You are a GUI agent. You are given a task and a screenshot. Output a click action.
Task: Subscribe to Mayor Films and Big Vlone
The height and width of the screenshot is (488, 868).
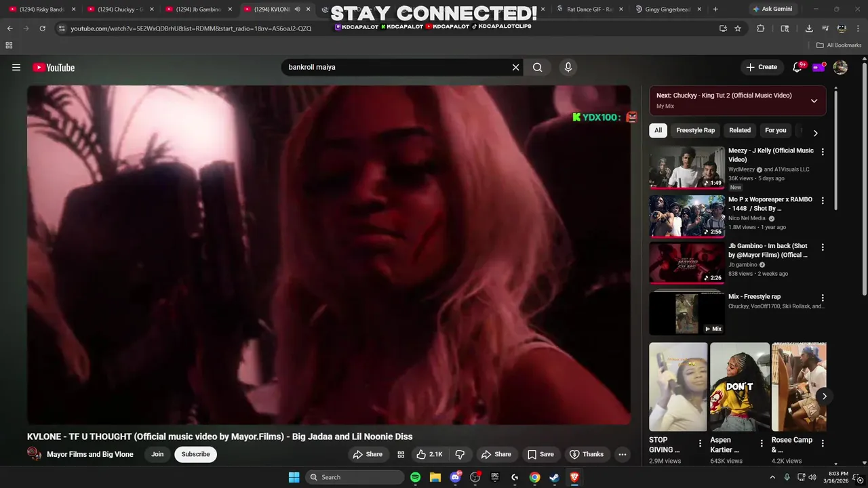click(x=195, y=454)
